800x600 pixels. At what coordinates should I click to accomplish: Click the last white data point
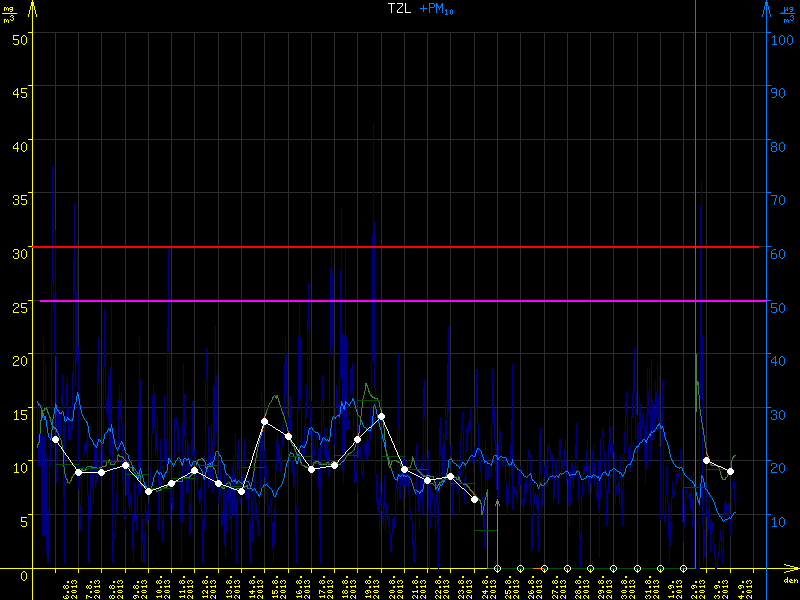tap(731, 471)
